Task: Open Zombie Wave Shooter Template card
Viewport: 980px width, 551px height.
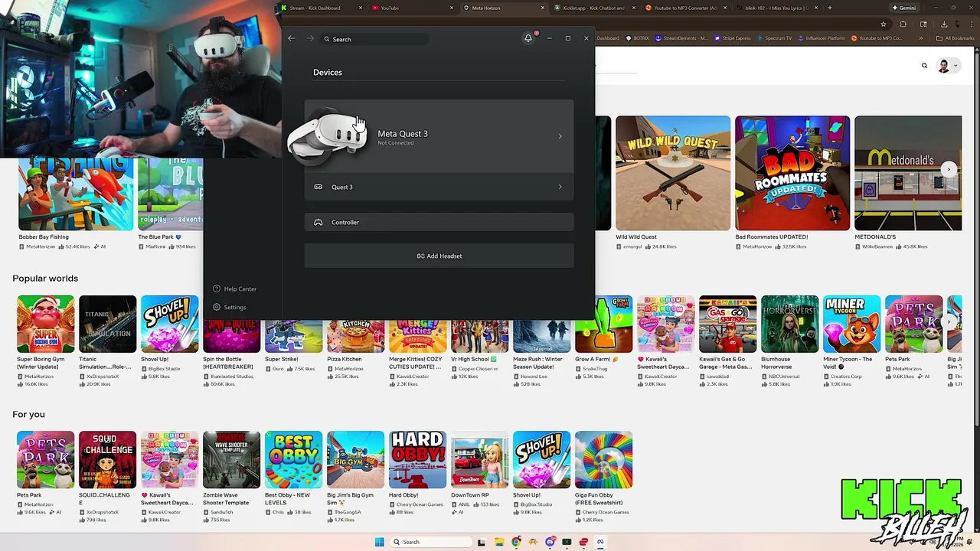Action: [x=231, y=460]
